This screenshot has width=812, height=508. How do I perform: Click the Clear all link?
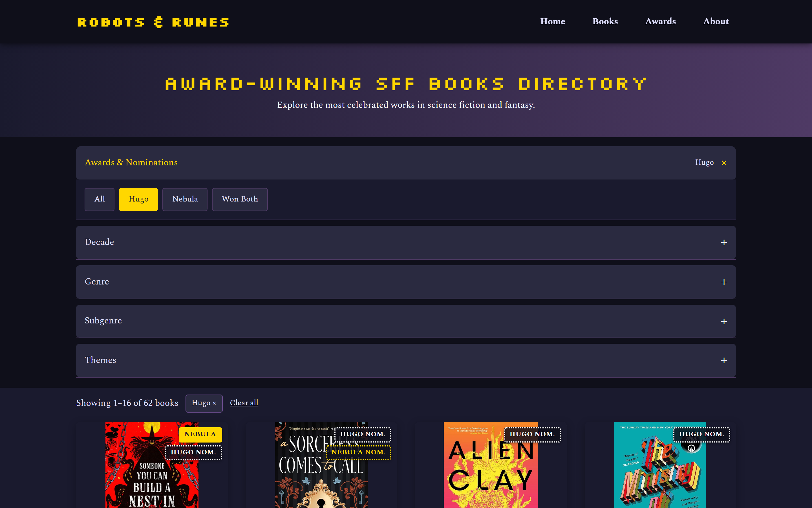click(x=244, y=403)
